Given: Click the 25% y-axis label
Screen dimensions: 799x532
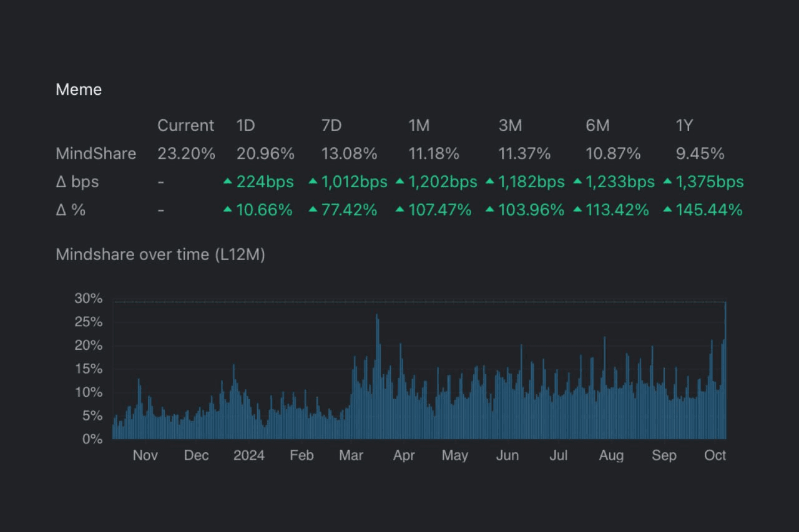Looking at the screenshot, I should tap(89, 322).
